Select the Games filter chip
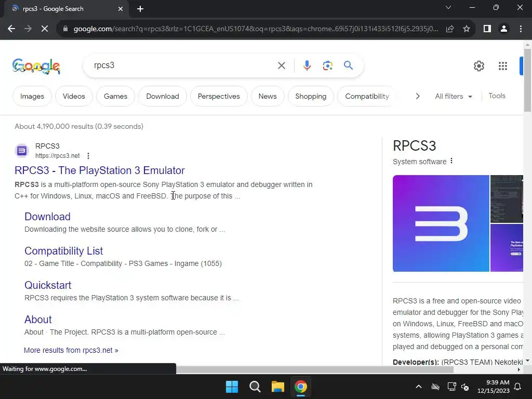The height and width of the screenshot is (399, 532). point(115,96)
